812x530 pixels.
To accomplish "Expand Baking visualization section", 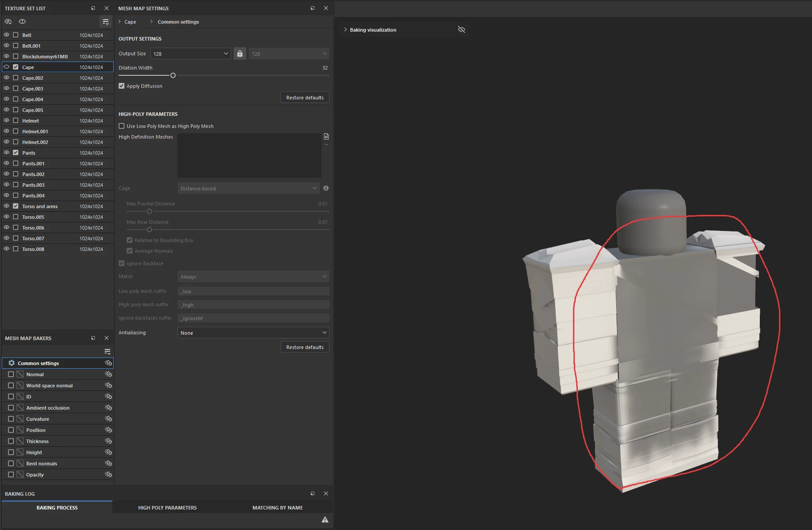I will pos(345,29).
